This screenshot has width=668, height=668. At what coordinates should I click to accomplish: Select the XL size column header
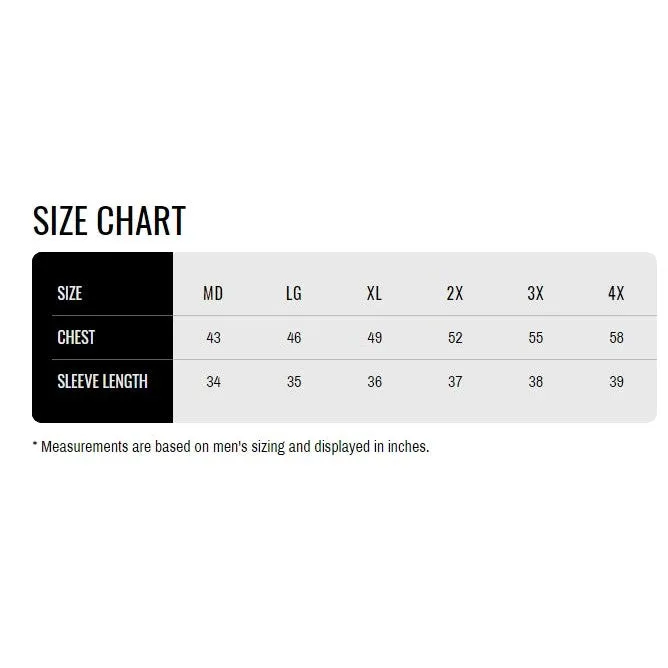[374, 293]
